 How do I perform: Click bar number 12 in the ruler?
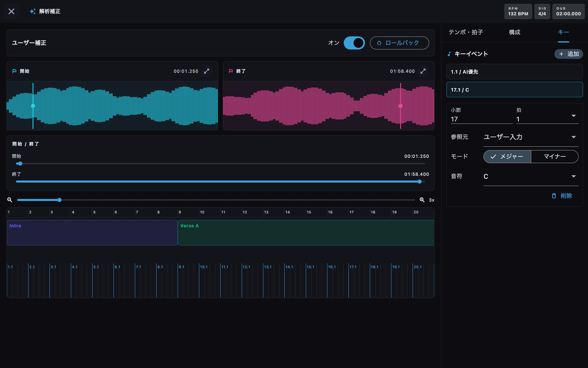click(x=245, y=212)
